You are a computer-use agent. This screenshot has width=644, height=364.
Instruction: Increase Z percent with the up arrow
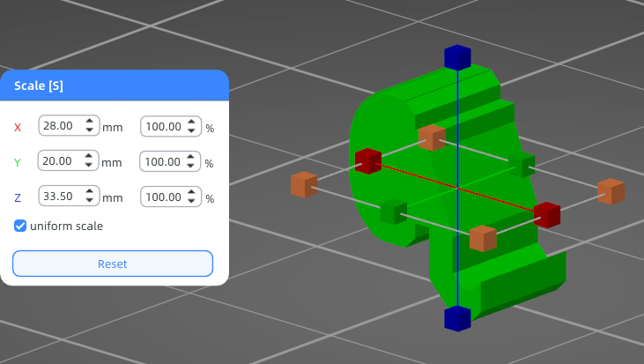pos(191,192)
